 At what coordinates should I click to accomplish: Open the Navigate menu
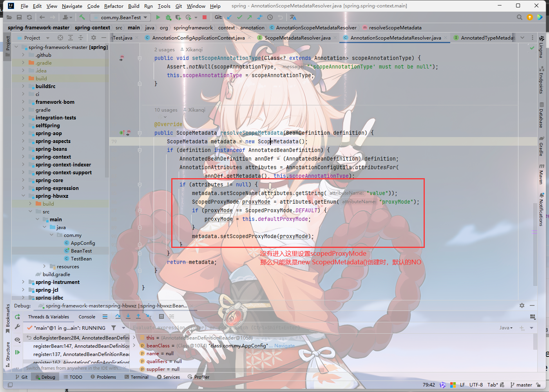tap(72, 6)
